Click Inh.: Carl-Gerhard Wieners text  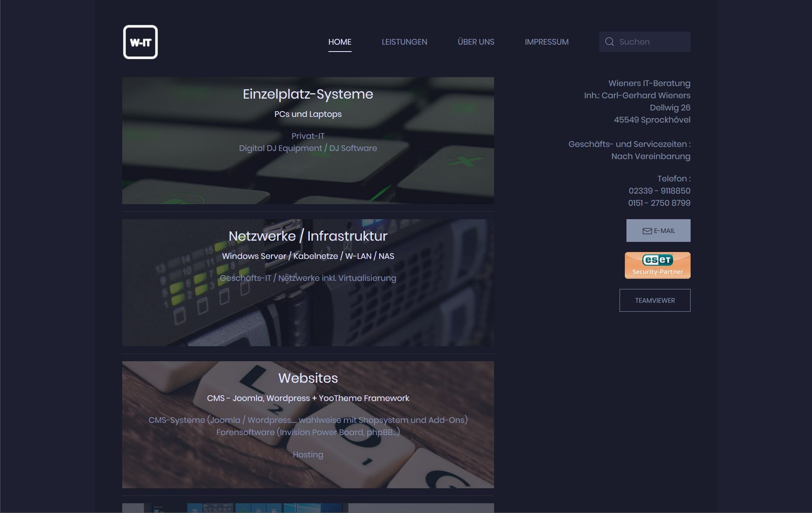pyautogui.click(x=637, y=95)
